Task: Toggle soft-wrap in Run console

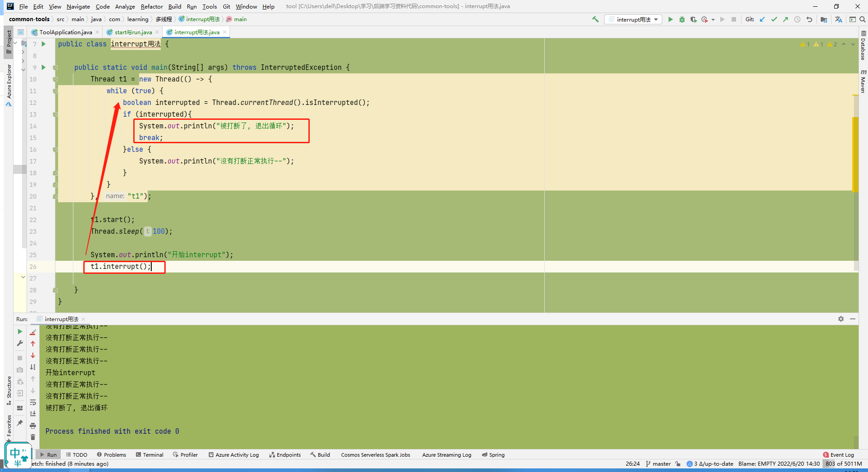Action: [x=33, y=402]
